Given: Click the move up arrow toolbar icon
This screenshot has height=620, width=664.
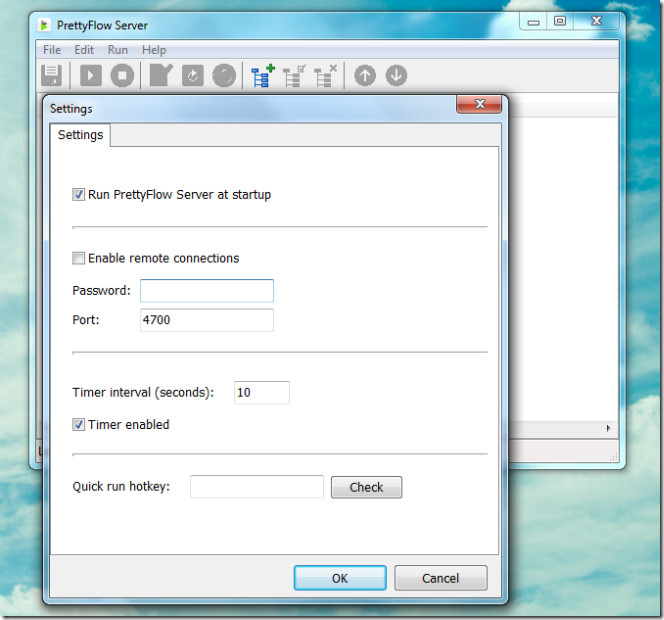Looking at the screenshot, I should tap(365, 75).
